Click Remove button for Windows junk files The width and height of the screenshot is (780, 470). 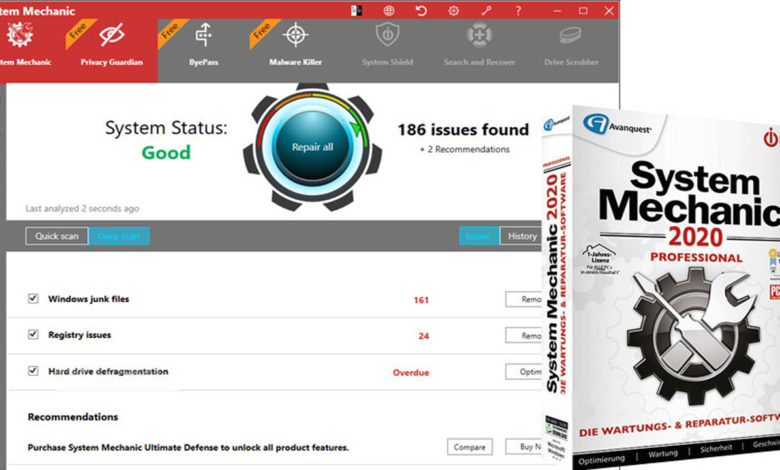[524, 299]
